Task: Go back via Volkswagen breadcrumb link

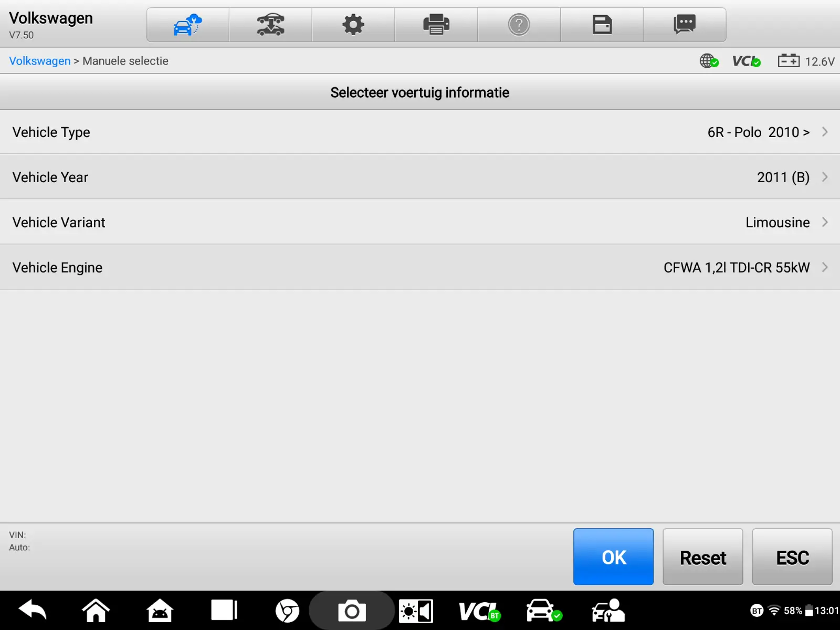Action: pos(40,61)
